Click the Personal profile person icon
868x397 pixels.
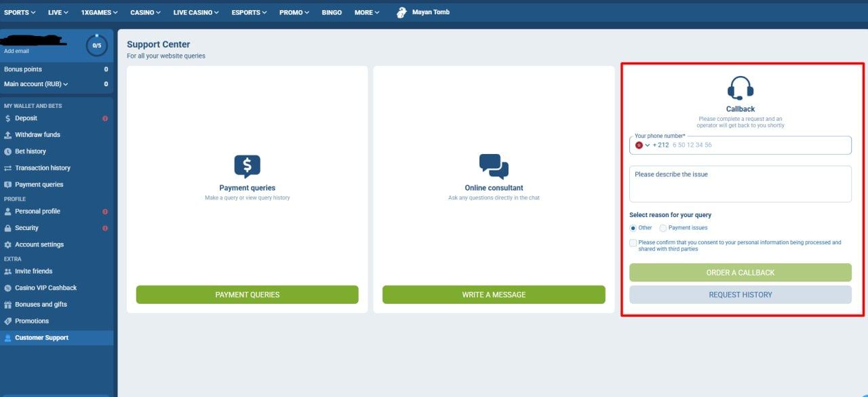click(x=8, y=212)
